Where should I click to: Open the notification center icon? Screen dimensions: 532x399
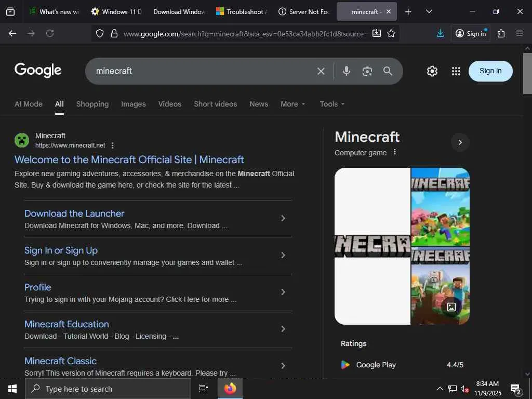click(516, 389)
